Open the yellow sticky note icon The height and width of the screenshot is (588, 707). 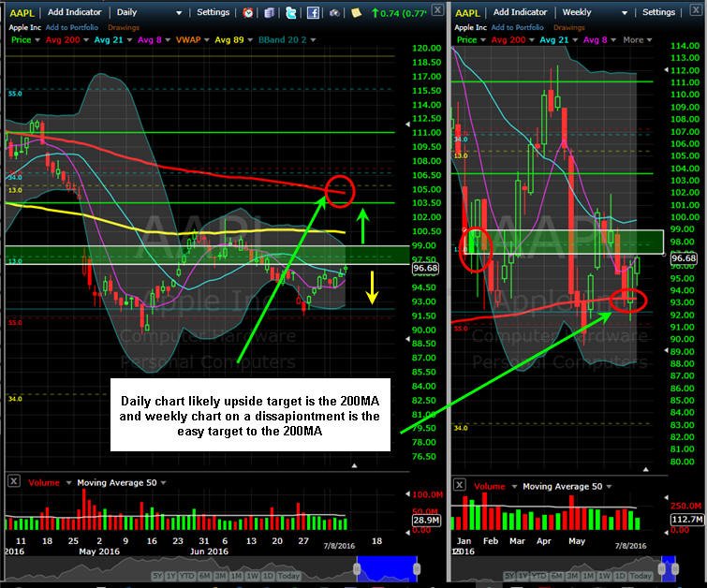pos(356,12)
